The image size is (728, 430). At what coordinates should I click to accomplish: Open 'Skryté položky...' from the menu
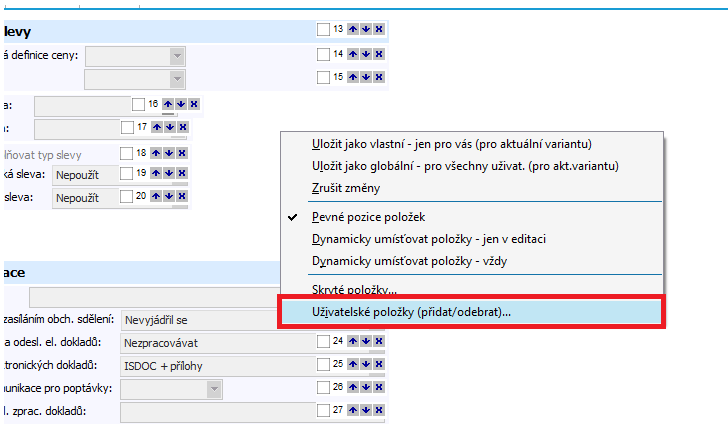(355, 288)
